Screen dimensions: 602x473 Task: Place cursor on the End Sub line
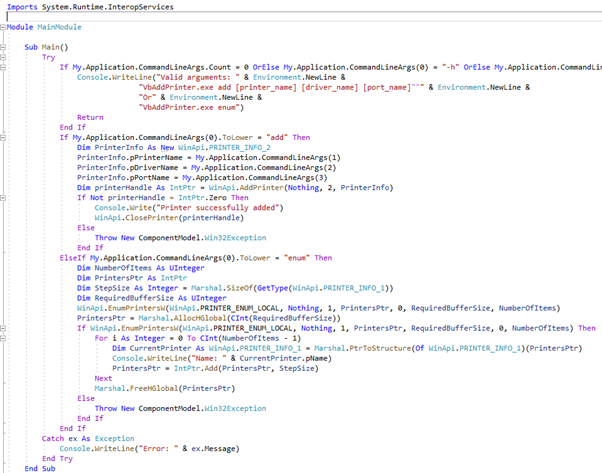tap(40, 467)
